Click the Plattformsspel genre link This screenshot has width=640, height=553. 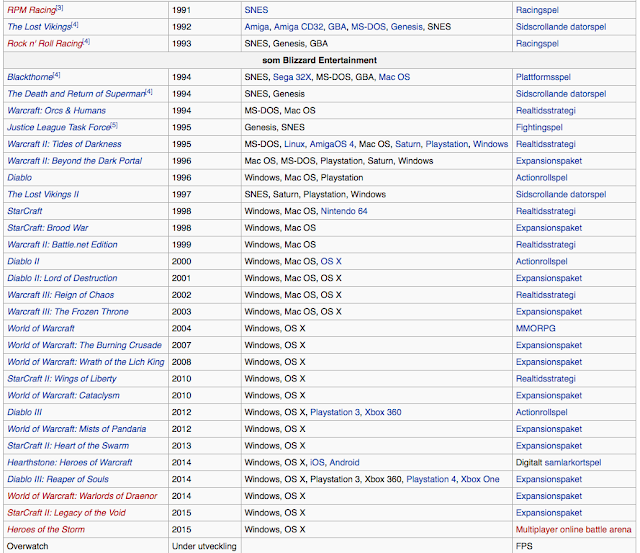click(x=543, y=77)
